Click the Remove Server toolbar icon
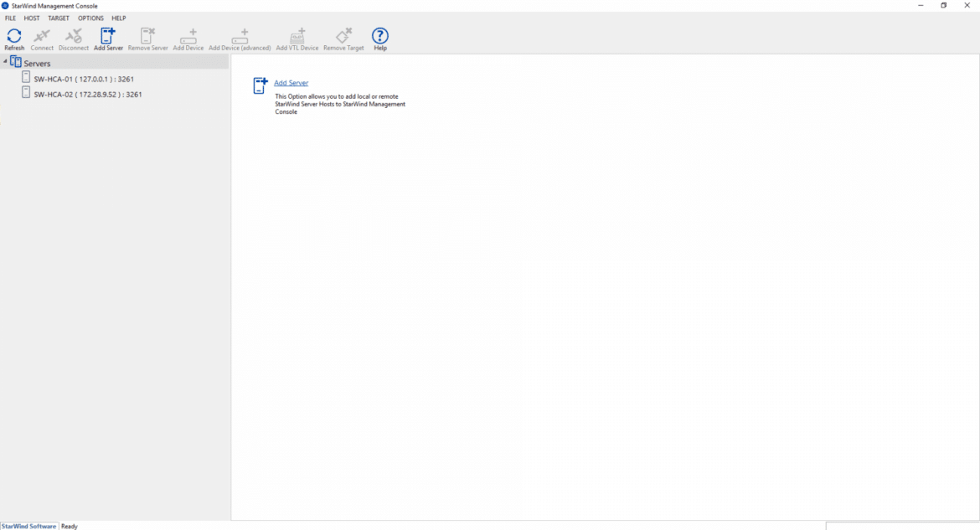The image size is (980, 530). 147,36
